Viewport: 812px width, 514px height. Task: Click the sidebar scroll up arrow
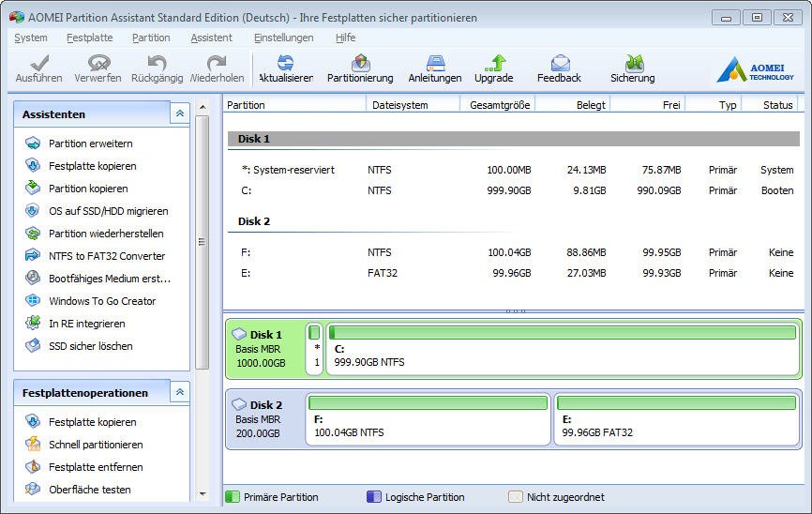[203, 107]
